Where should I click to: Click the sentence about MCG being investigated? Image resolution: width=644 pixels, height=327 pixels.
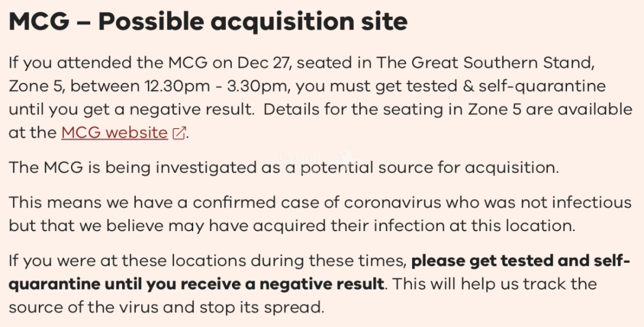tap(284, 168)
